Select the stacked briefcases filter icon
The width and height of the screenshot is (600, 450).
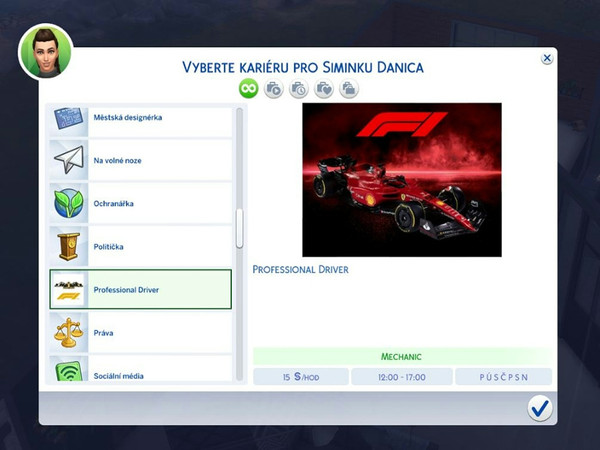click(348, 89)
